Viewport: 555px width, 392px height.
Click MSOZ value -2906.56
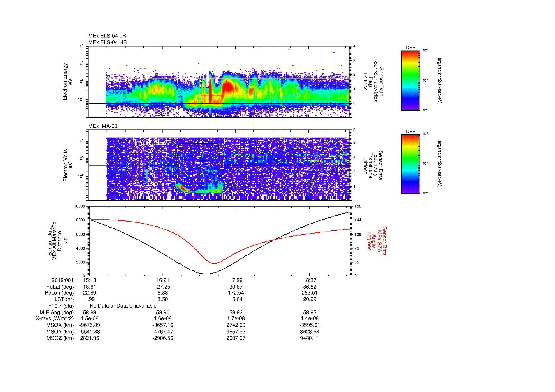coord(163,338)
